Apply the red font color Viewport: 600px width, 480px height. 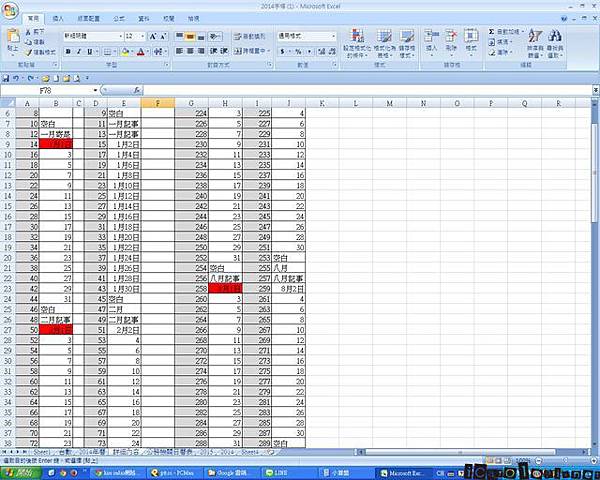tap(140, 51)
